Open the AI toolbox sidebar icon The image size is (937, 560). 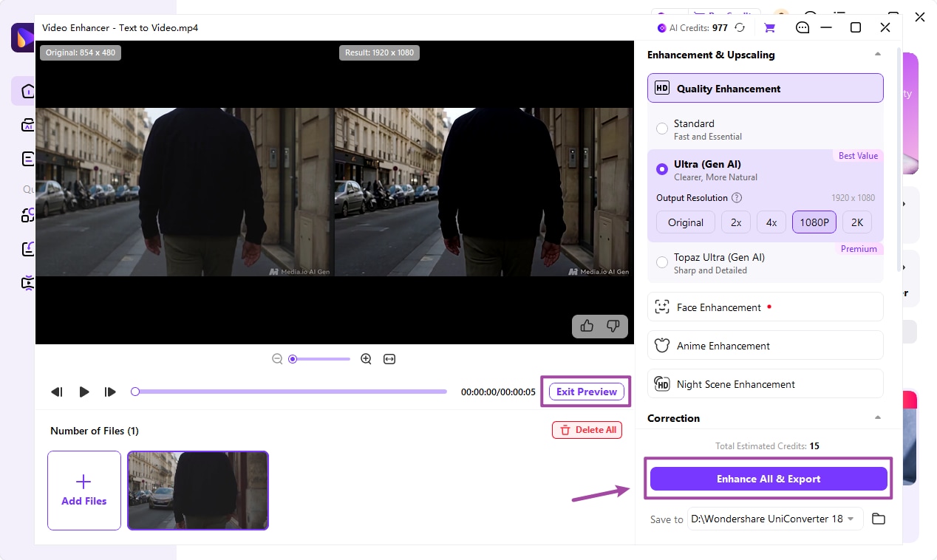pos(27,125)
